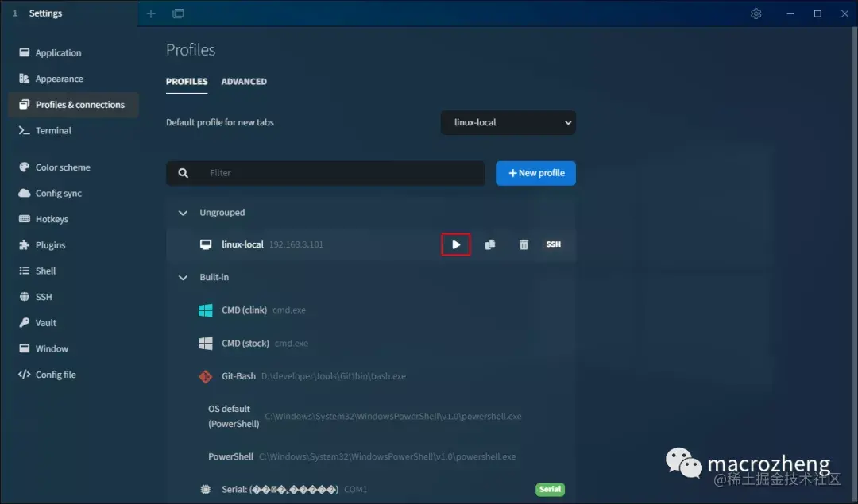Open the Config sync settings

(x=57, y=193)
